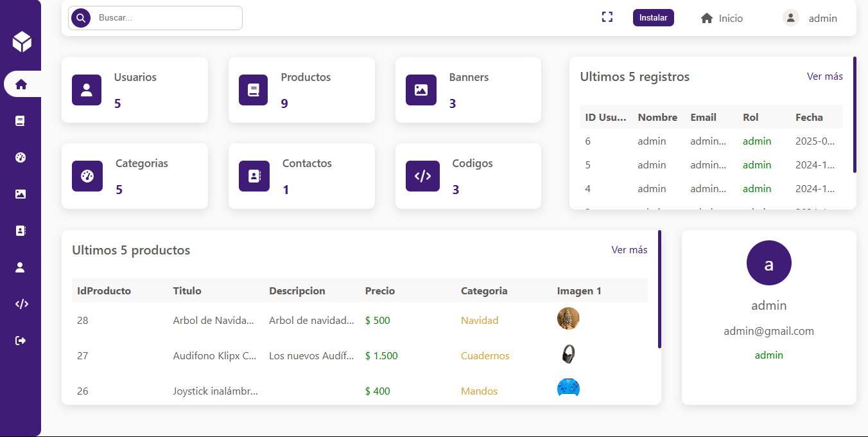Click the Arbol de Navidad product thumbnail
This screenshot has height=437, width=868.
point(568,319)
